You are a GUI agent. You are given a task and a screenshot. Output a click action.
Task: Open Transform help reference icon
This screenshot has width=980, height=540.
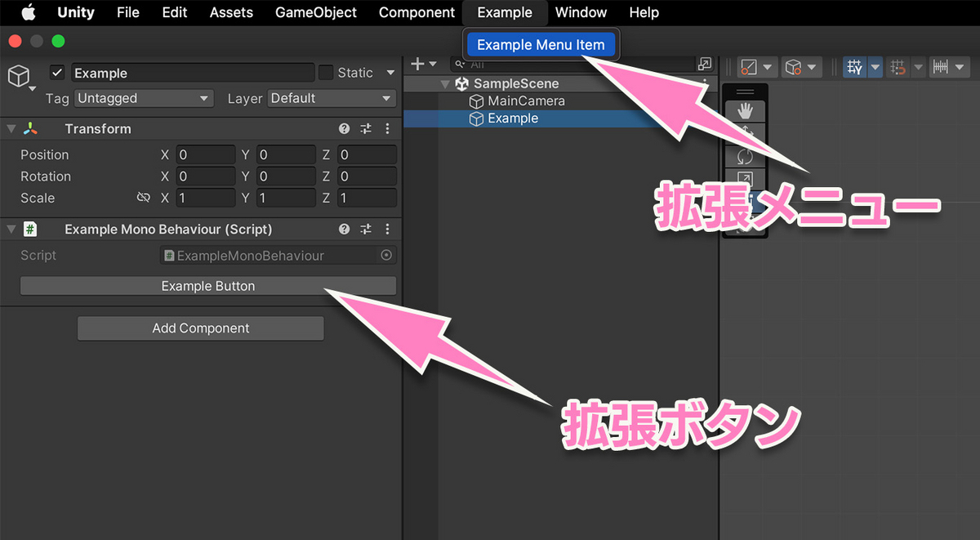345,129
